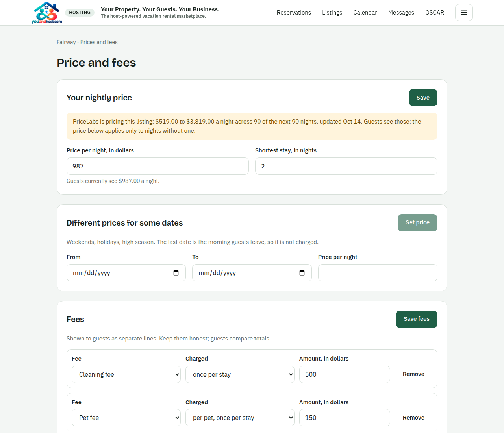This screenshot has height=433, width=504.
Task: Go to Reservations in top navigation
Action: point(294,13)
